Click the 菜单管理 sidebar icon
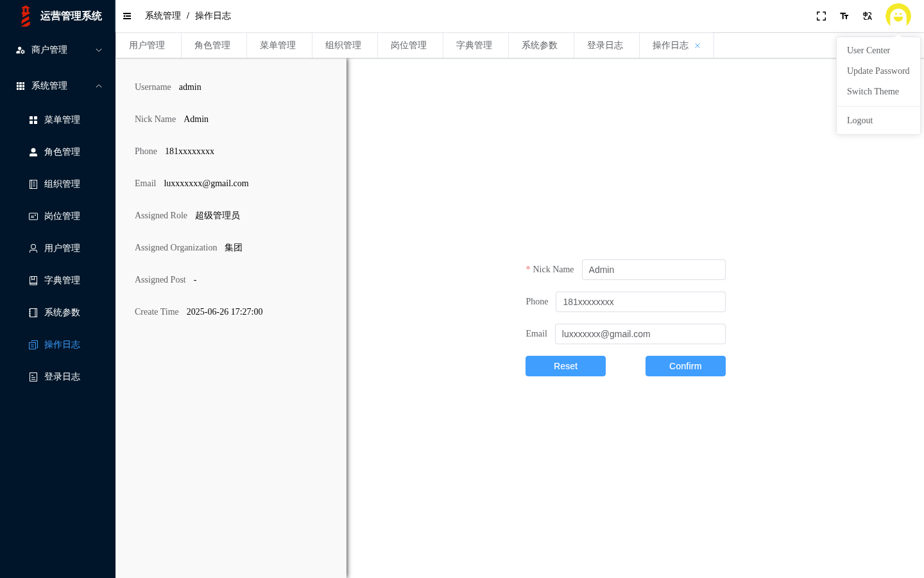This screenshot has height=578, width=924. 33,120
